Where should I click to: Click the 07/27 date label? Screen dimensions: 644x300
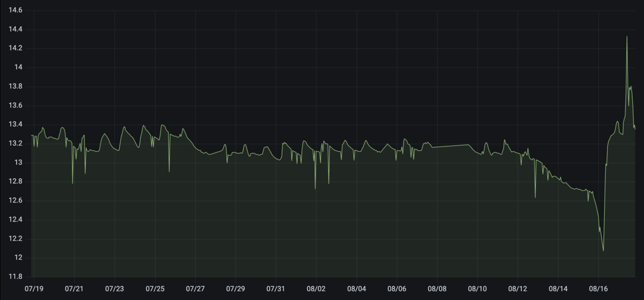coord(195,289)
